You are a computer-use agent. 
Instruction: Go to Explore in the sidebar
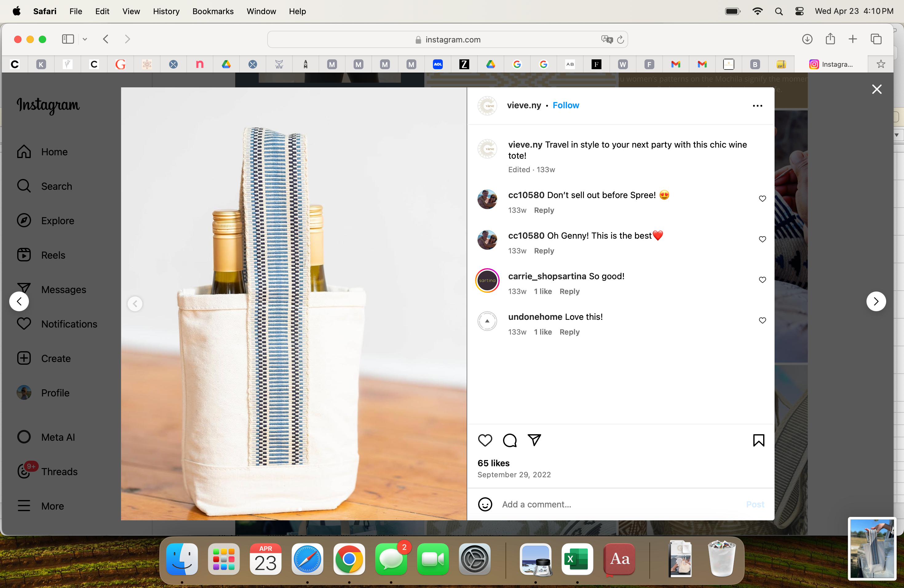(x=46, y=221)
